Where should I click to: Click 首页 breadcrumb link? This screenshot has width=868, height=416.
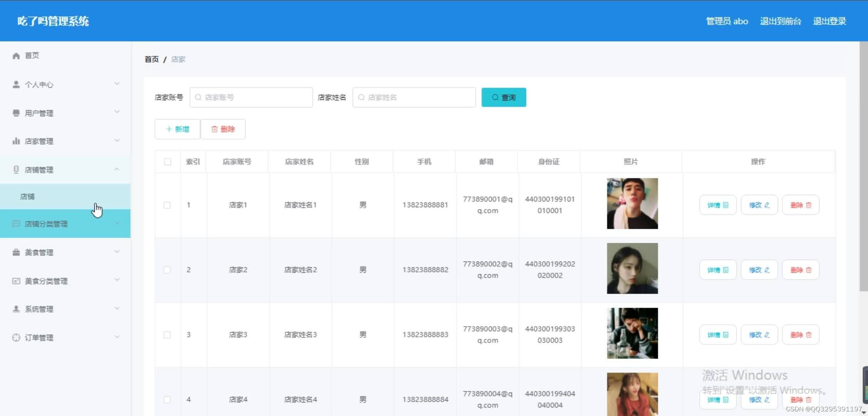point(151,59)
